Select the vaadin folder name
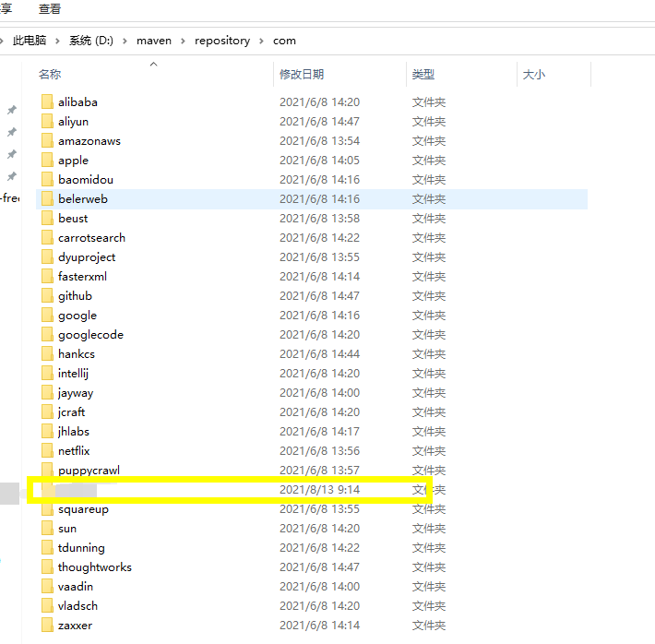Viewport: 655px width, 644px height. coord(76,586)
